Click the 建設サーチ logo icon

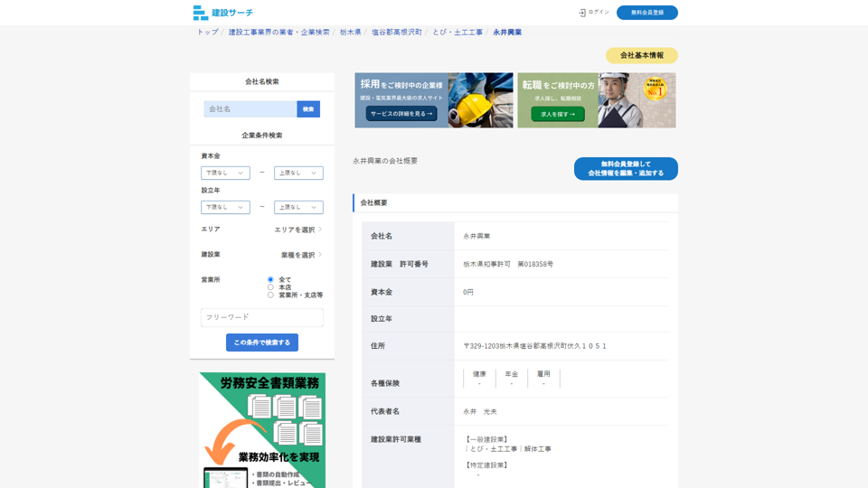pos(201,13)
